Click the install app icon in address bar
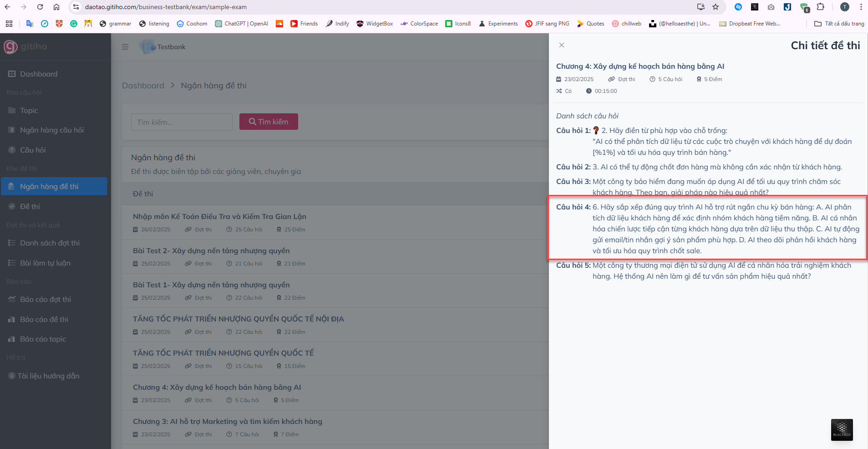The width and height of the screenshot is (868, 449). point(701,7)
